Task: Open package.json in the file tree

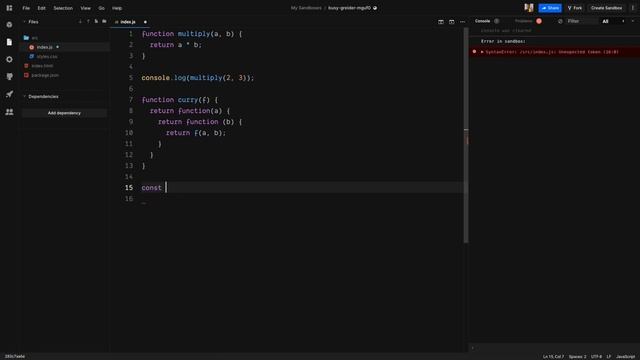Action: coord(45,75)
